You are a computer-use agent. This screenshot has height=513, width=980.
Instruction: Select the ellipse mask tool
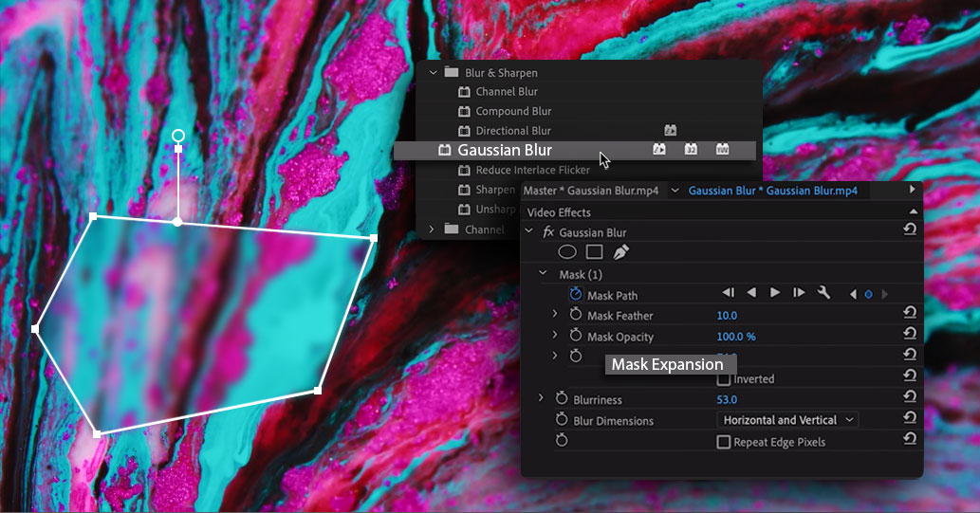pos(567,252)
